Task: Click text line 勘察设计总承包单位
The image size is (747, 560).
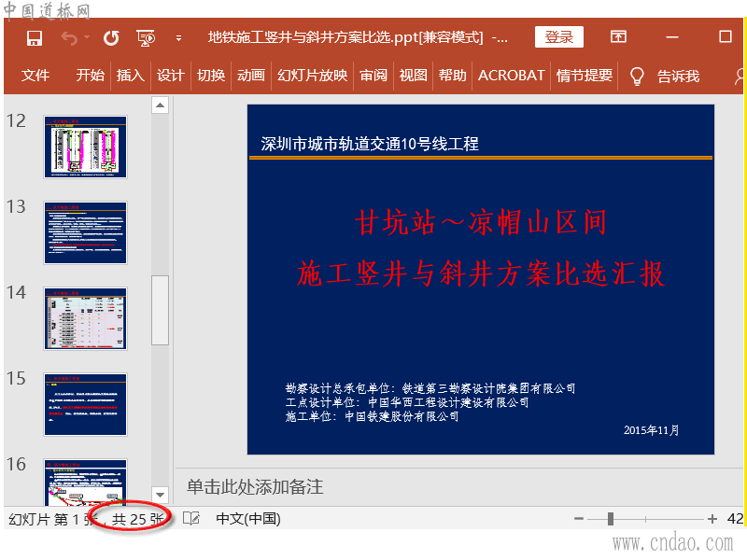Action: coord(430,388)
